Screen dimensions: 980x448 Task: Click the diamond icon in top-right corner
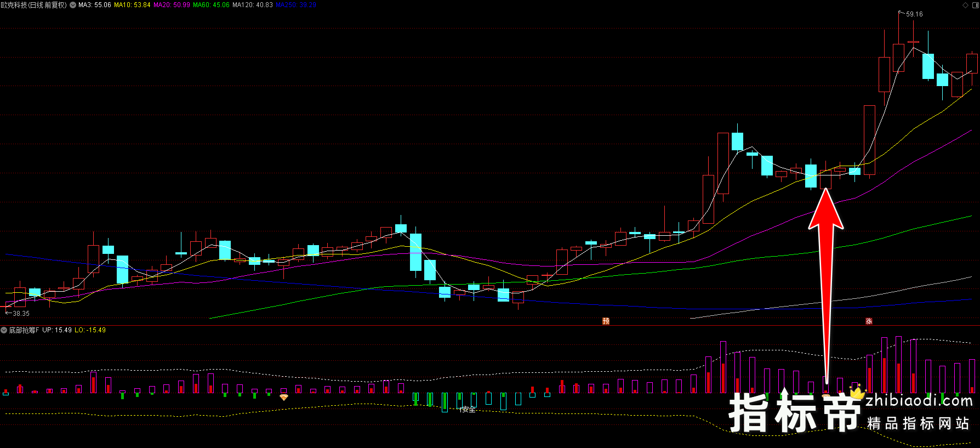click(x=966, y=5)
